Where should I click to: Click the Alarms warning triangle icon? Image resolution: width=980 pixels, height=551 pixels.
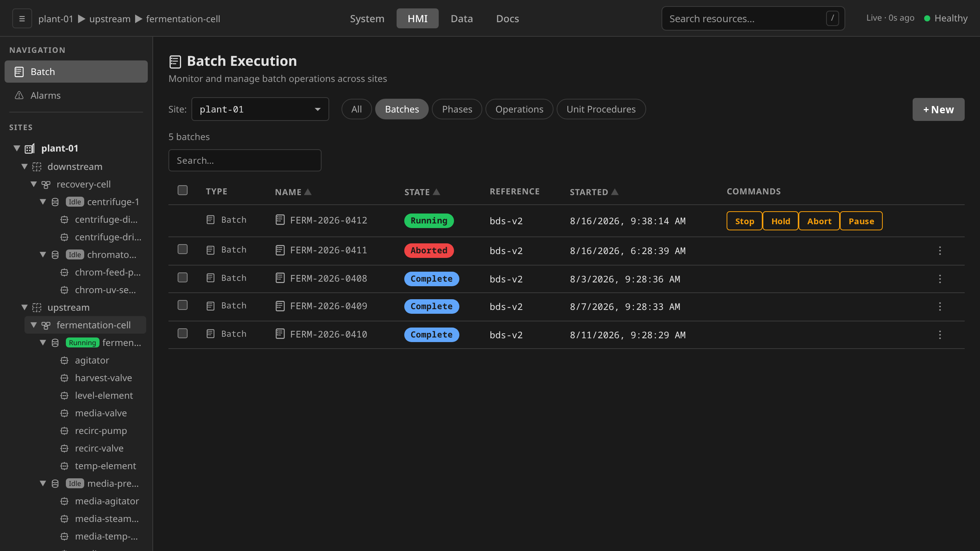tap(19, 95)
